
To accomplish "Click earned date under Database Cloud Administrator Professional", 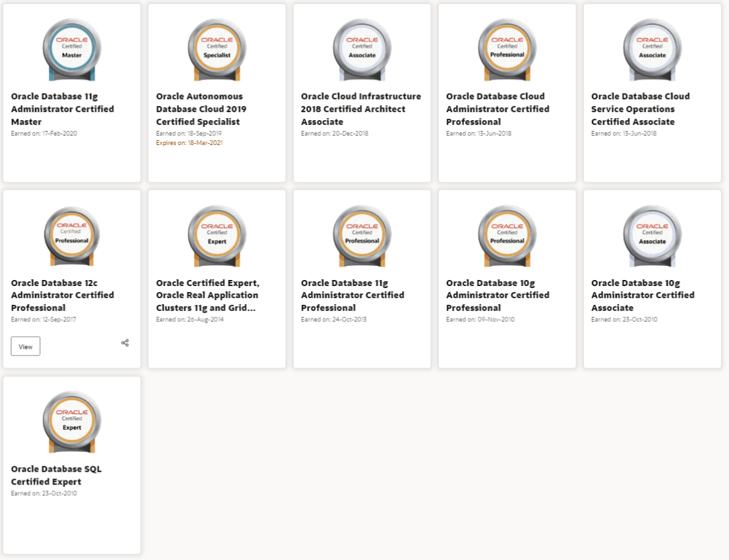I will coord(479,134).
